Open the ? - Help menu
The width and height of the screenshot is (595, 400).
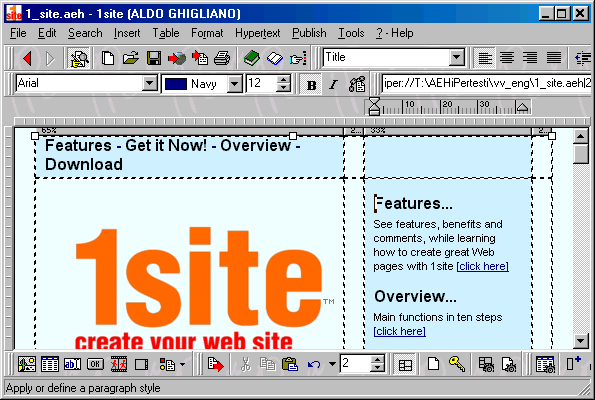[395, 33]
